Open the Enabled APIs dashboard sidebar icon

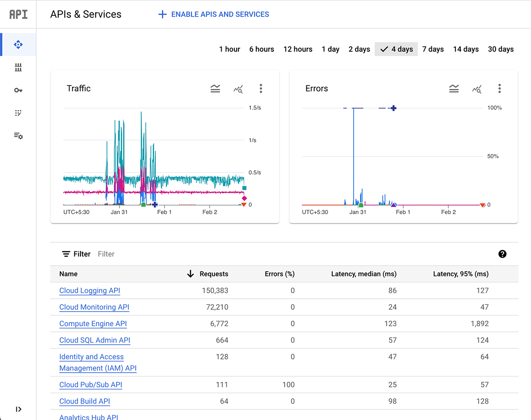point(18,44)
